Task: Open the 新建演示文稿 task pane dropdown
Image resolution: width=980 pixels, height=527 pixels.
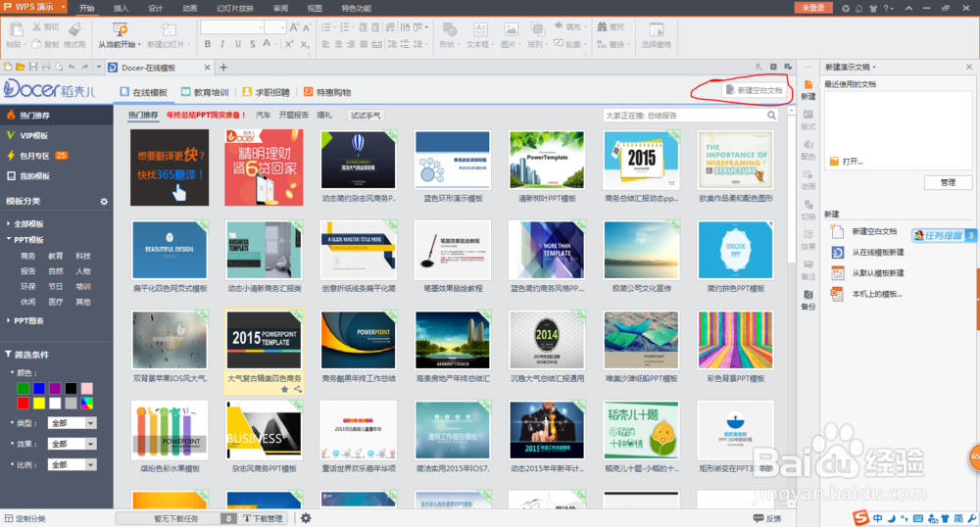Action: click(874, 67)
